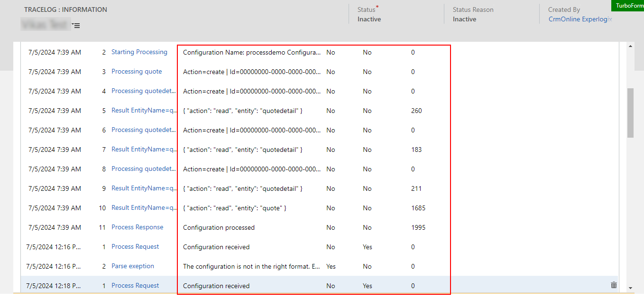Click the Yes value in the 12:16 Process Request row
Image resolution: width=644 pixels, height=300 pixels.
[x=368, y=247]
